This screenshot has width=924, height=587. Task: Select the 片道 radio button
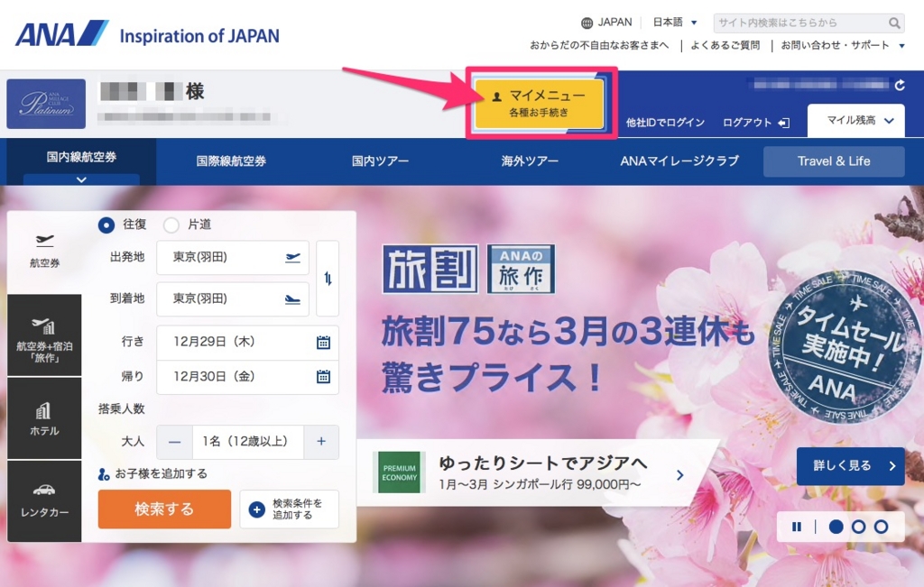coord(171,225)
